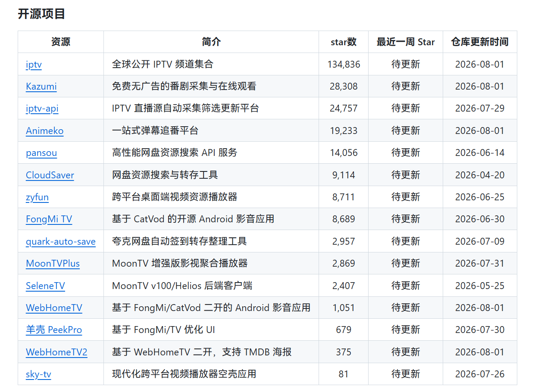The image size is (538, 392).
Task: Click the 最近一周 Star column header
Action: [406, 42]
